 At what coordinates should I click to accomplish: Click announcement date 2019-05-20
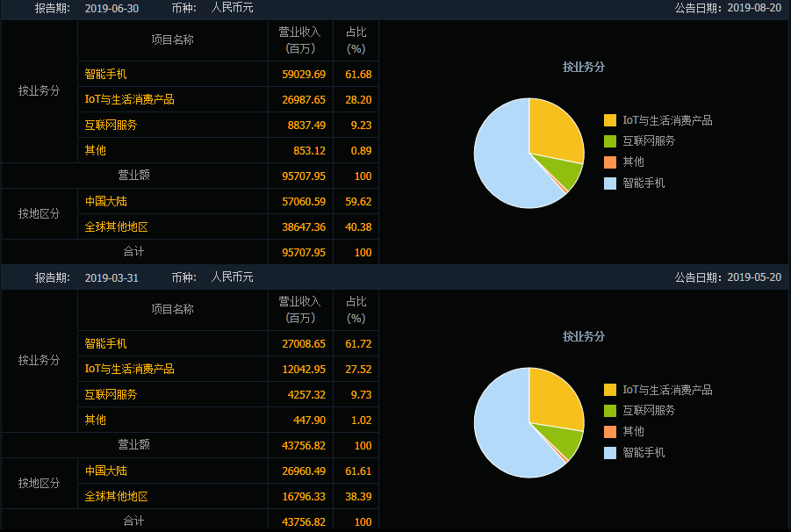(754, 277)
